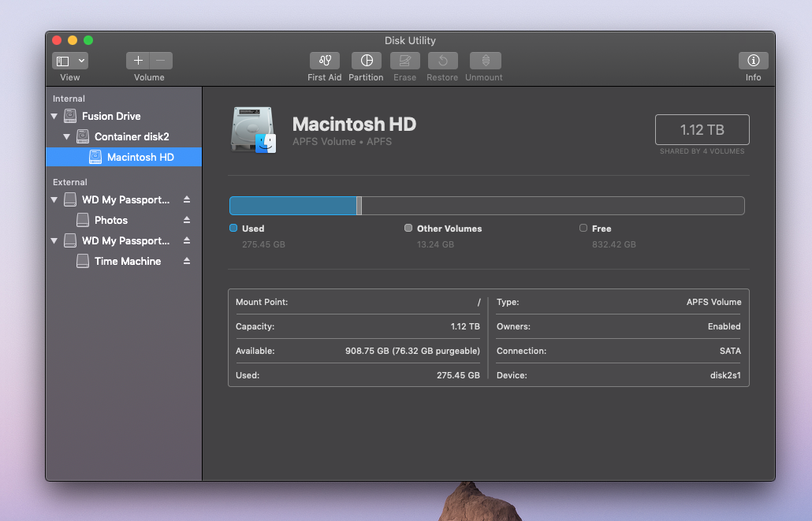Click the Restore toolbar icon
Viewport: 812px width, 521px height.
pyautogui.click(x=443, y=61)
